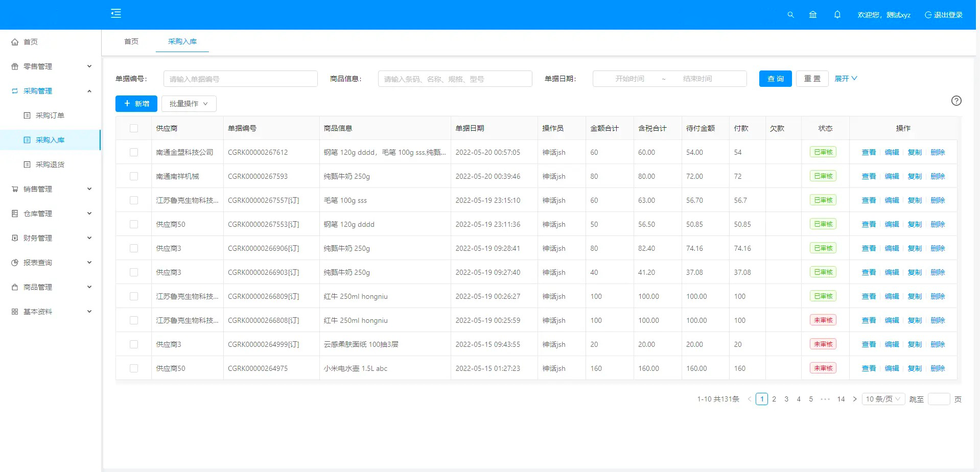980x472 pixels.
Task: Click the pagination ellipsis jump icon
Action: pos(825,399)
